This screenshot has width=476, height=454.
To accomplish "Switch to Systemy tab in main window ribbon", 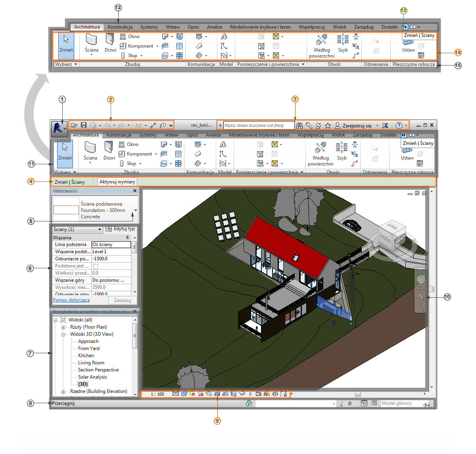I will click(x=148, y=135).
